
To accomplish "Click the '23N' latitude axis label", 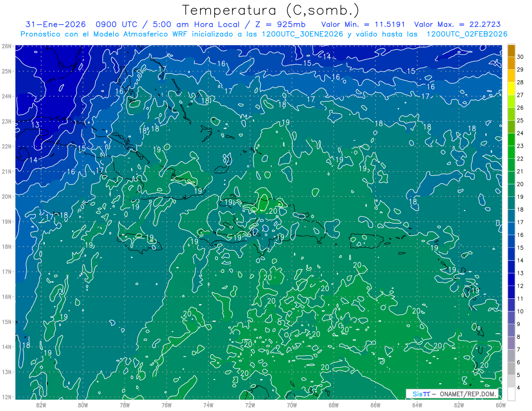I will 7,121.
